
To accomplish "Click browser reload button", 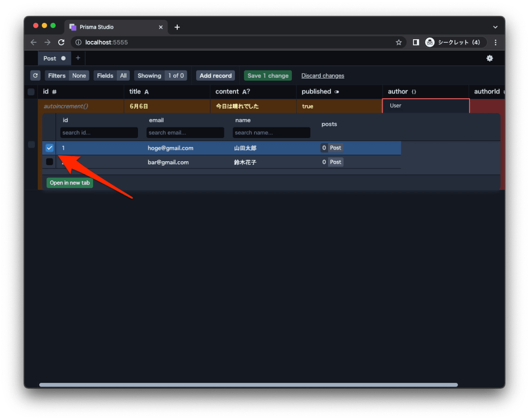I will coord(61,42).
